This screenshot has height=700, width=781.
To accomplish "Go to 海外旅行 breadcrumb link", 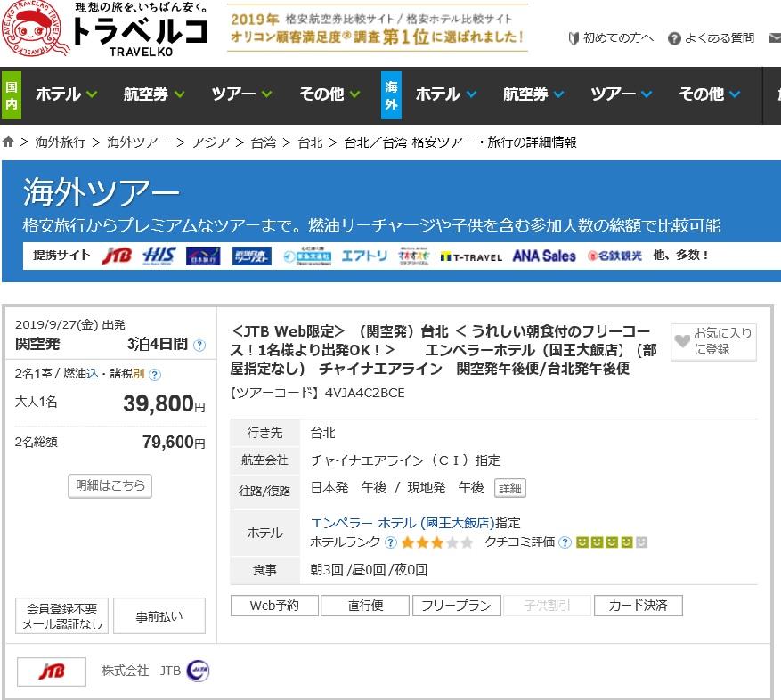I will [61, 142].
